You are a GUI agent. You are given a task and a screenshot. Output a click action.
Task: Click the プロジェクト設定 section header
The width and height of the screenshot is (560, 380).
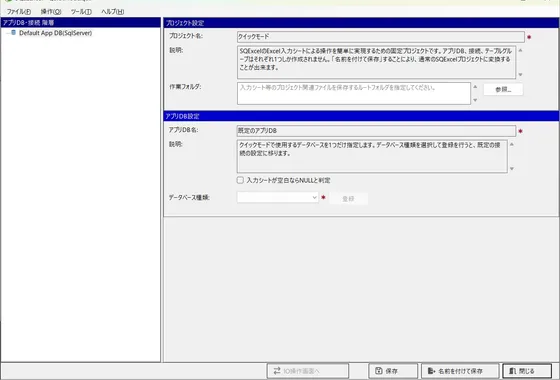point(361,23)
